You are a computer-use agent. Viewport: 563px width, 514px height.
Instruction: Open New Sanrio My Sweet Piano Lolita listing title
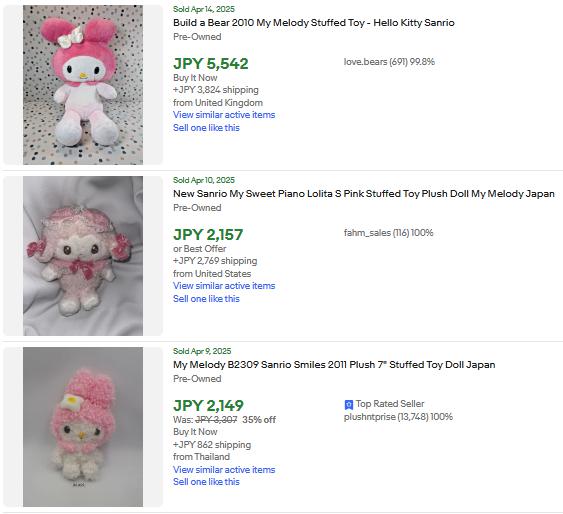pos(364,194)
